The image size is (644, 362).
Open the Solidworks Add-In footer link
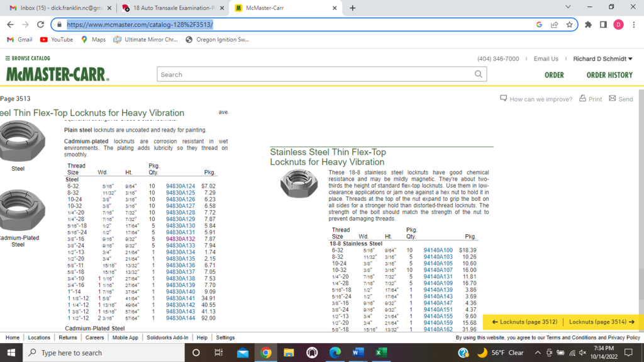coord(167,337)
